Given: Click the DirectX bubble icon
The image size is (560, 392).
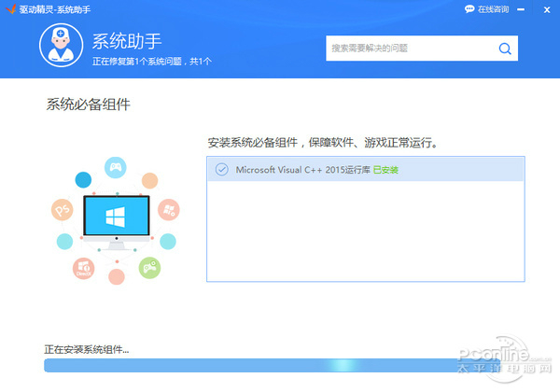Looking at the screenshot, I should [x=84, y=268].
